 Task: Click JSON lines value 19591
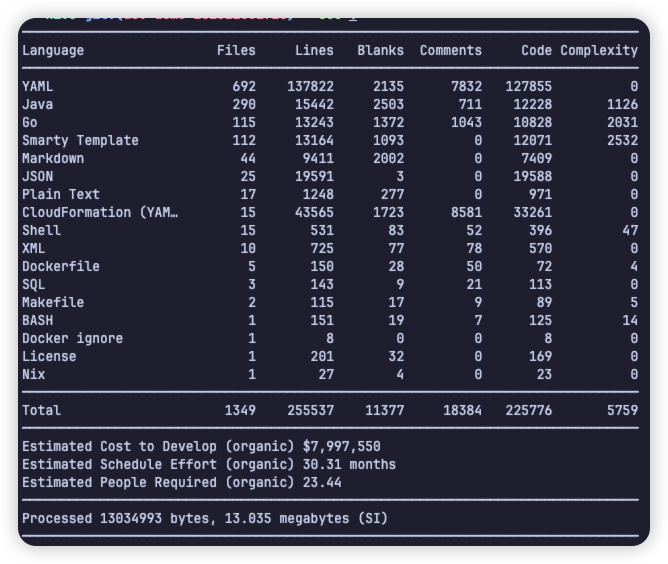(314, 176)
